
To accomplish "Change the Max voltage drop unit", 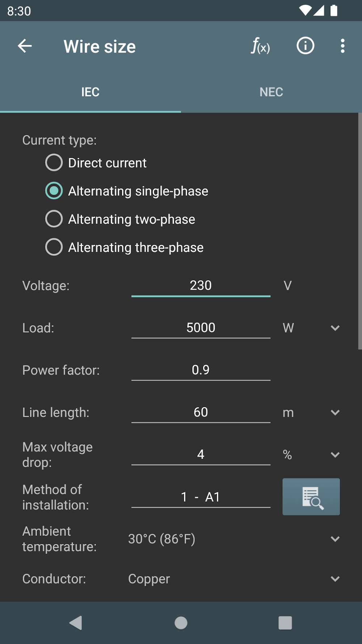I will 335,455.
